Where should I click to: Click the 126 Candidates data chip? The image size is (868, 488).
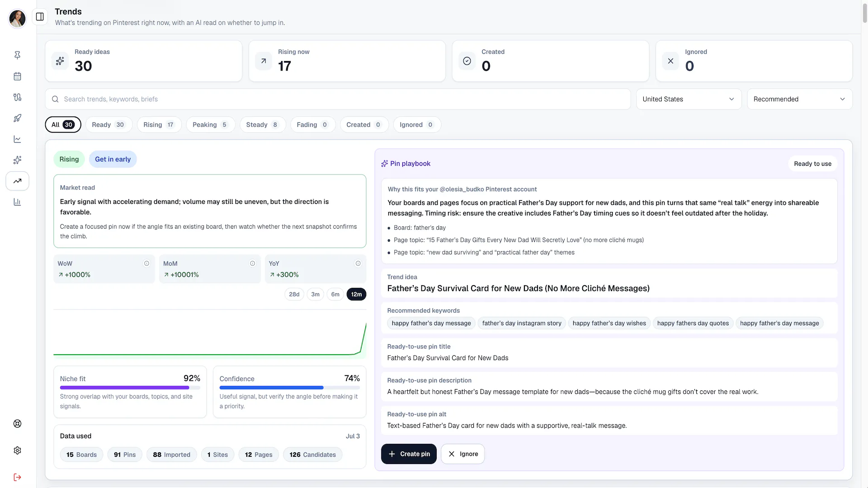click(312, 455)
